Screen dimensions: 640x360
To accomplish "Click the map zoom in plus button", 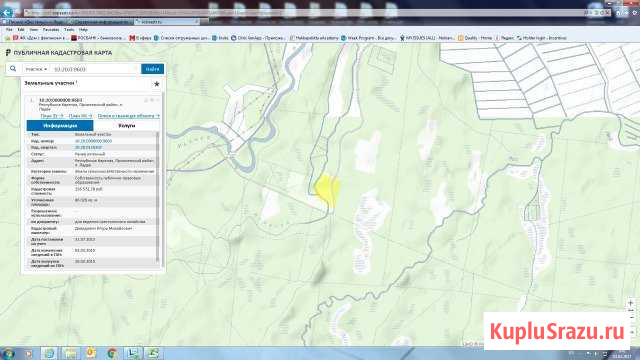I will coord(631,303).
